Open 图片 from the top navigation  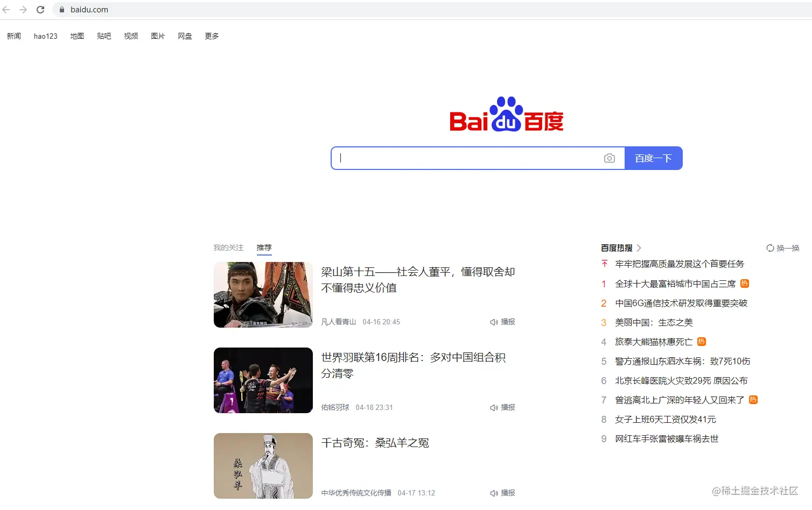pos(158,36)
